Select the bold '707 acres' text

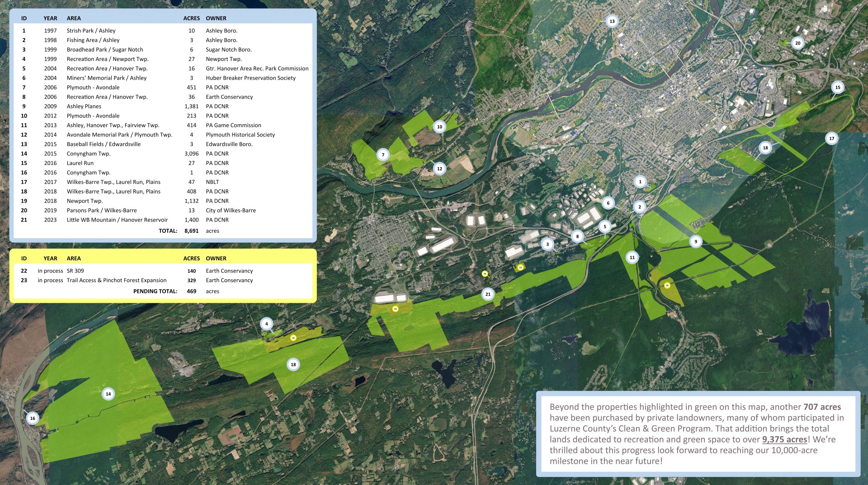822,407
